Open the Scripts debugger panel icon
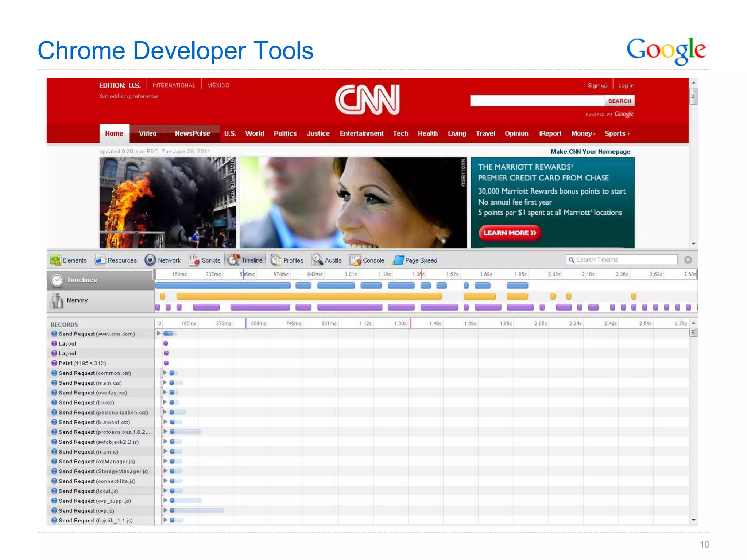This screenshot has width=747, height=560. tap(194, 260)
